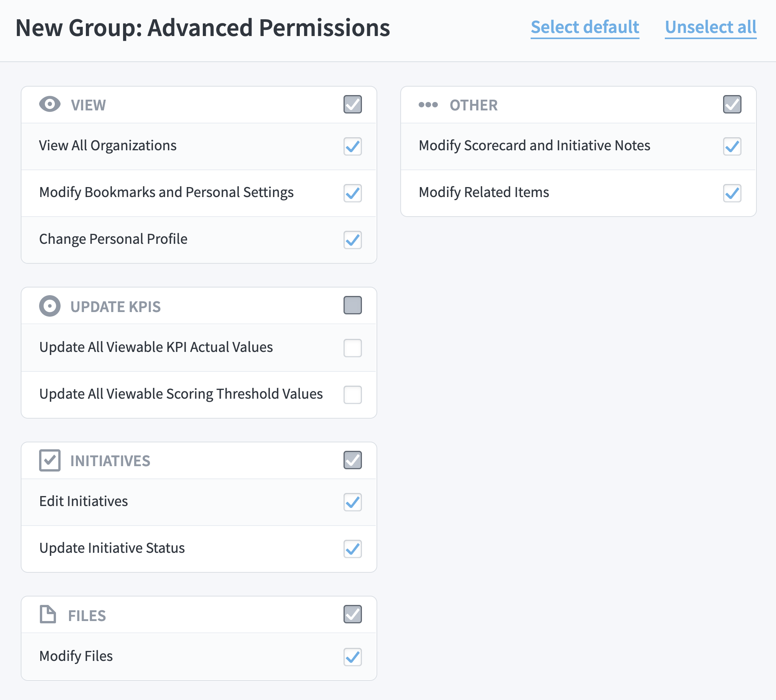Uncheck Modify Files permission
The image size is (776, 700).
352,657
